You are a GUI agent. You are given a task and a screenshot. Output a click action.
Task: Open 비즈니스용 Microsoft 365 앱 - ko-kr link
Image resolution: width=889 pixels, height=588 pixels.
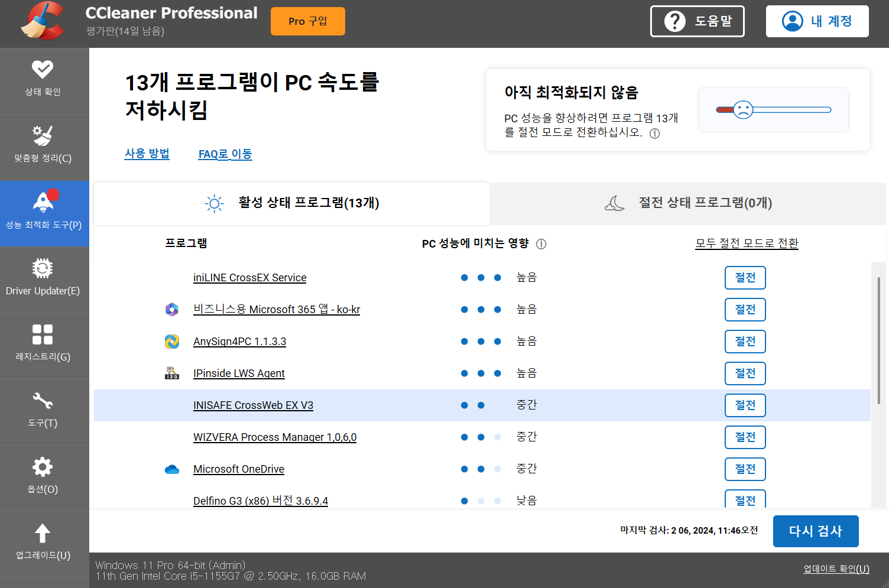pos(277,310)
